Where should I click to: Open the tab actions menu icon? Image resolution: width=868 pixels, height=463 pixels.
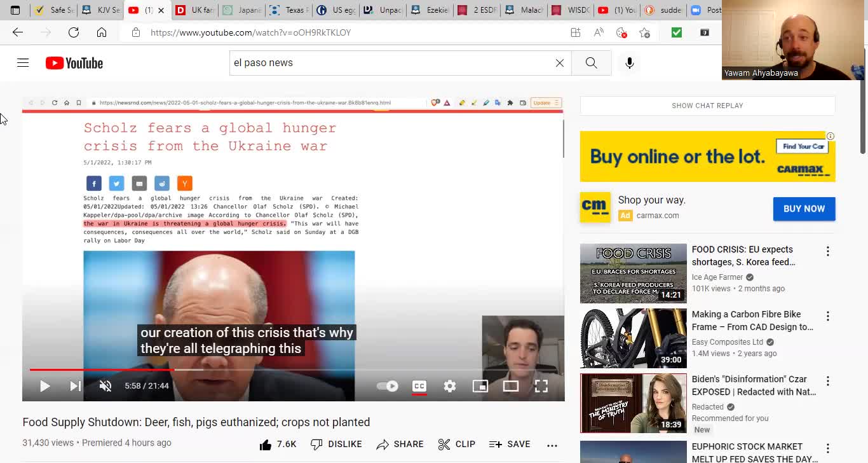(15, 10)
